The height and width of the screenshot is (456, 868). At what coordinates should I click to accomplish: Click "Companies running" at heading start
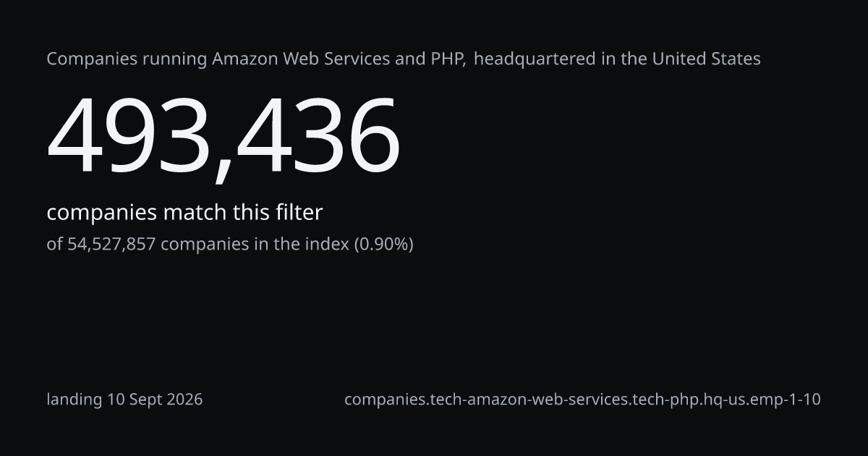[x=127, y=59]
